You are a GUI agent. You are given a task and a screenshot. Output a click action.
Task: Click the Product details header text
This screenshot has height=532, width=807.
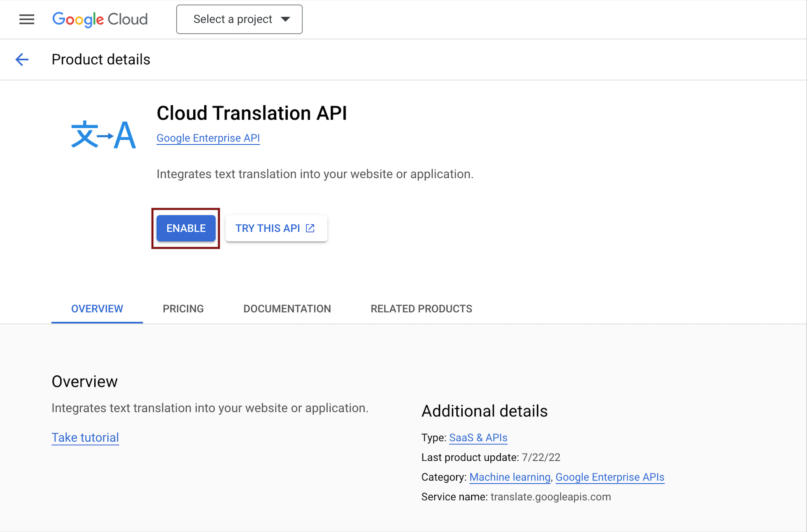click(x=101, y=59)
